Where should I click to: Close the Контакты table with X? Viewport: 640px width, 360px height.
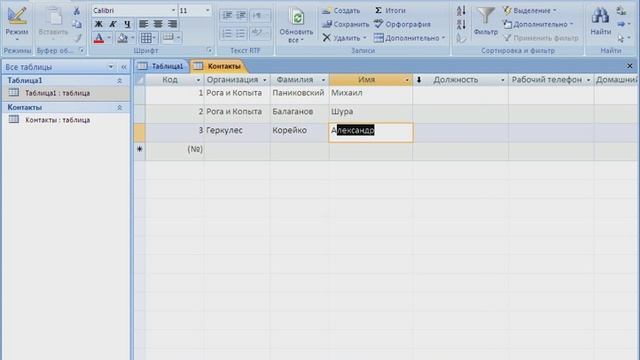[x=629, y=66]
